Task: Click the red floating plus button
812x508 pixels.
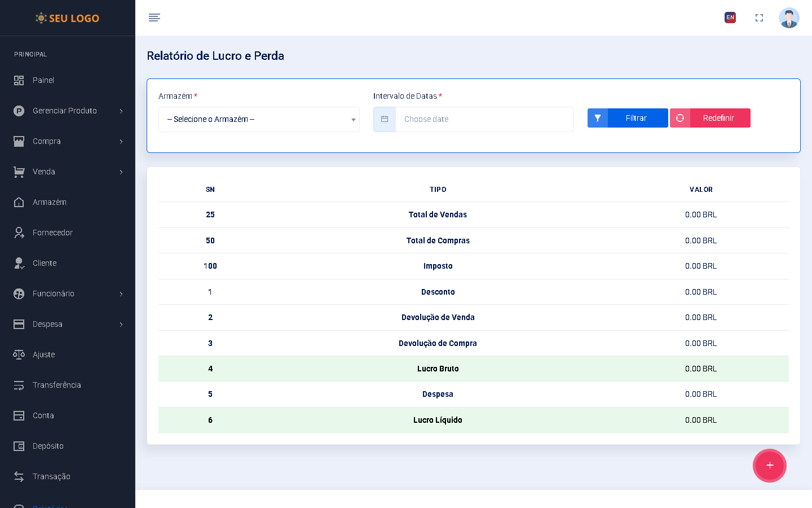Action: click(x=769, y=466)
